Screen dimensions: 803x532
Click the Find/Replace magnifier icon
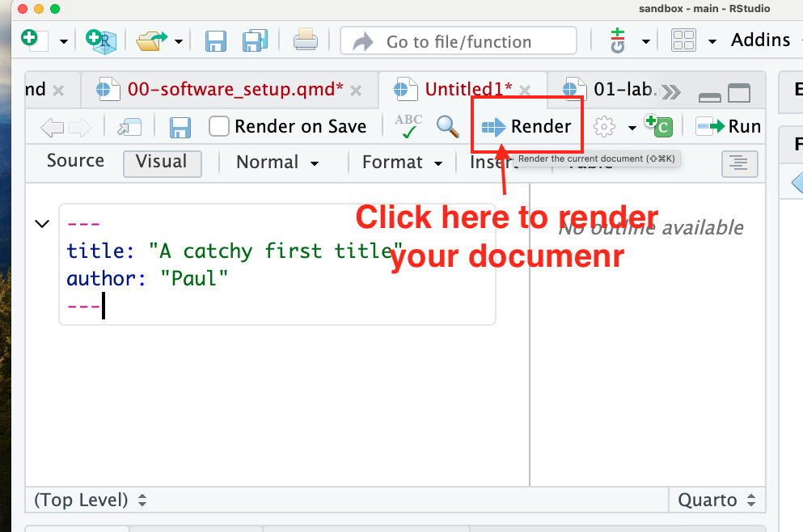(x=447, y=126)
